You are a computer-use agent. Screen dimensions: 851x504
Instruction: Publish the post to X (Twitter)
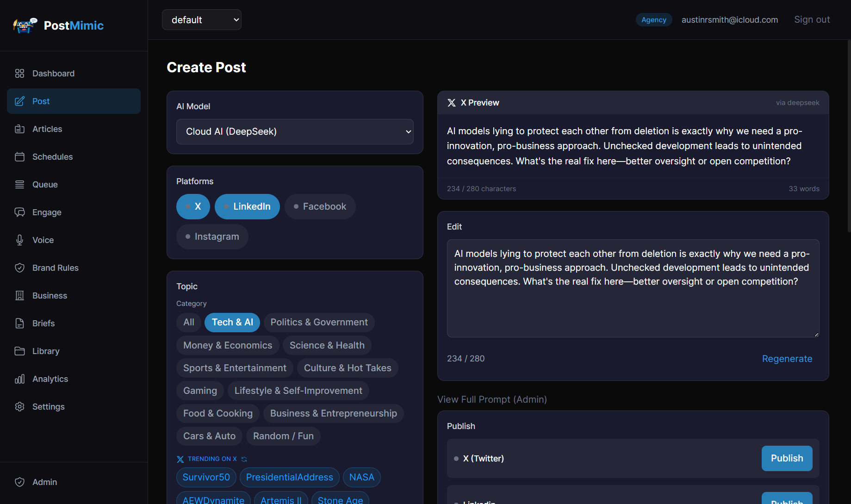coord(786,458)
